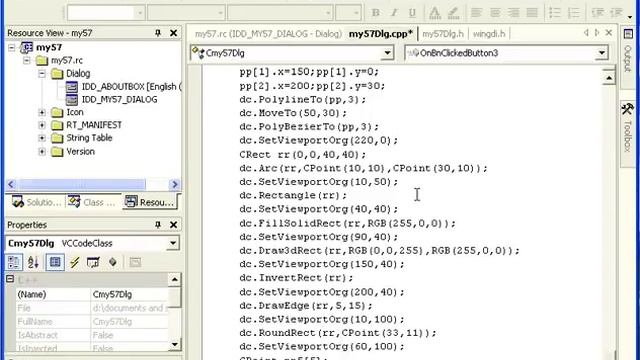Insert bulleted list from toolbar

pyautogui.click(x=555, y=13)
